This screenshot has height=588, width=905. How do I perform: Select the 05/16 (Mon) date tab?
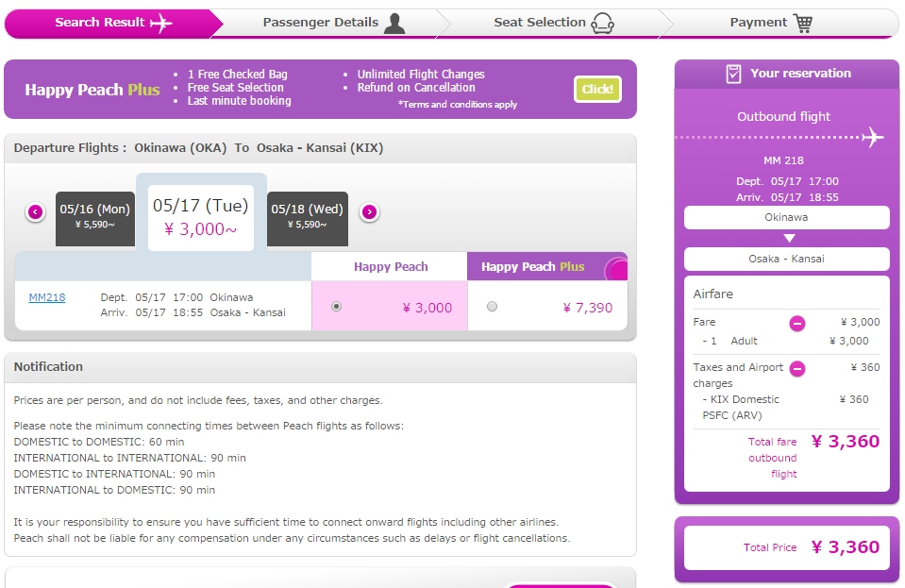pyautogui.click(x=95, y=219)
